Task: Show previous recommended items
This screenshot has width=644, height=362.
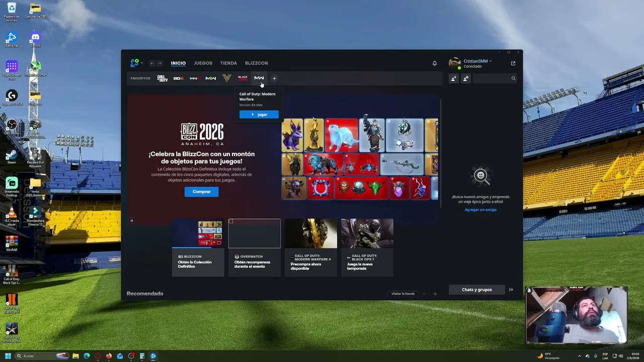Action: coord(425,294)
